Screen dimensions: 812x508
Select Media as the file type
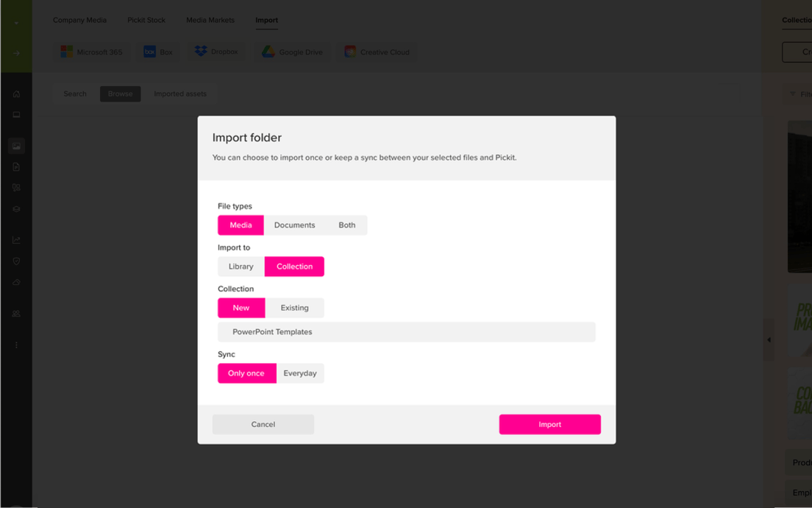241,225
